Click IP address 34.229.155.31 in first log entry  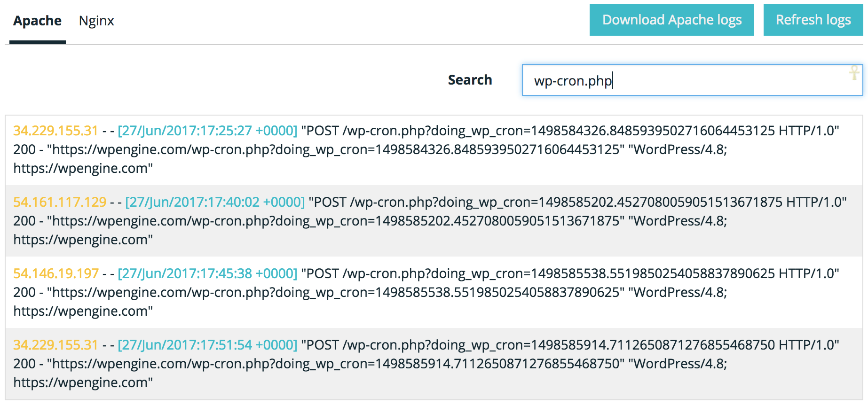point(55,131)
